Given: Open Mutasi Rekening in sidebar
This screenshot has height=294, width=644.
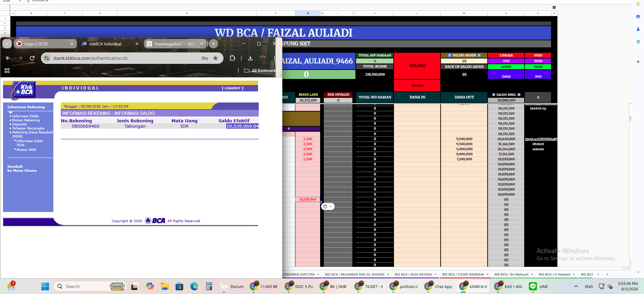Looking at the screenshot, I should [26, 120].
